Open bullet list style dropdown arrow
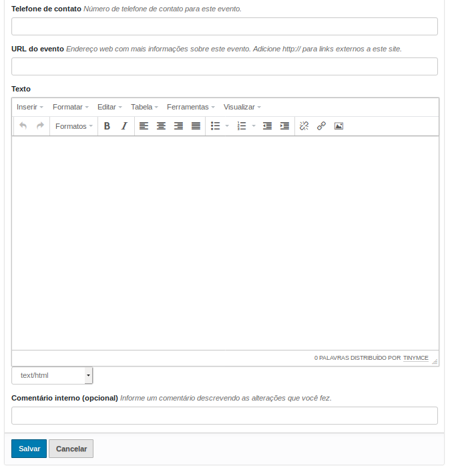 227,126
